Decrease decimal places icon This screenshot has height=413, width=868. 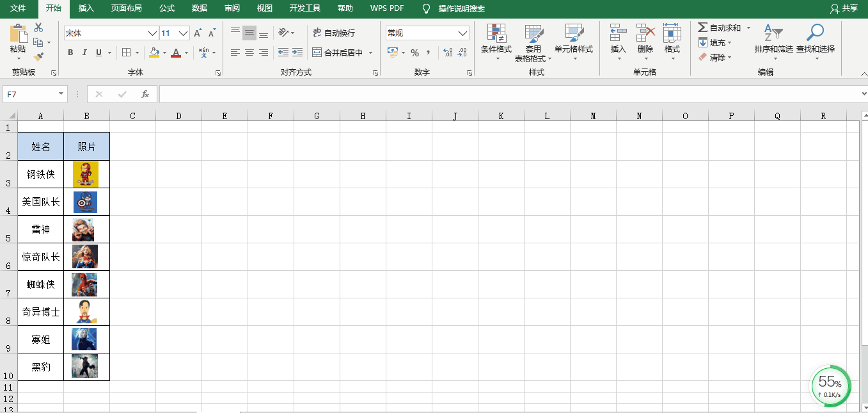click(462, 53)
